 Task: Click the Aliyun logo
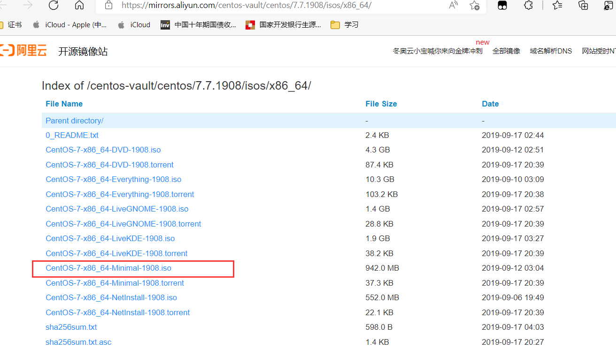(23, 51)
